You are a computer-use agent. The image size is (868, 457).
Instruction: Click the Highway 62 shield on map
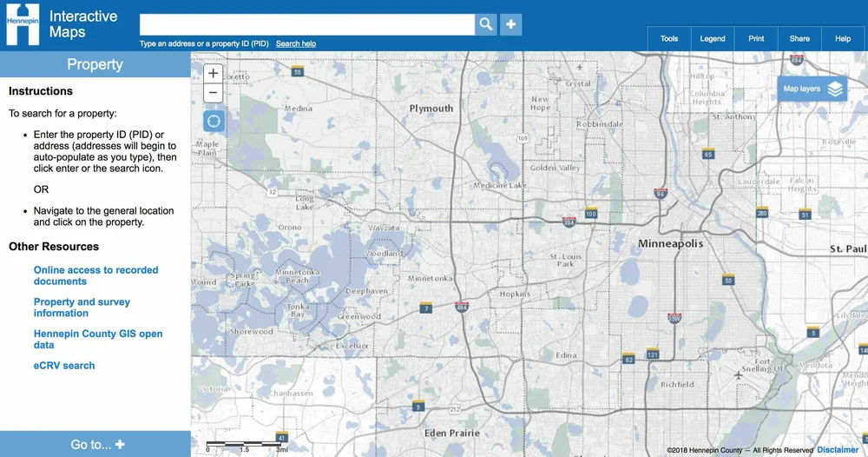[628, 359]
